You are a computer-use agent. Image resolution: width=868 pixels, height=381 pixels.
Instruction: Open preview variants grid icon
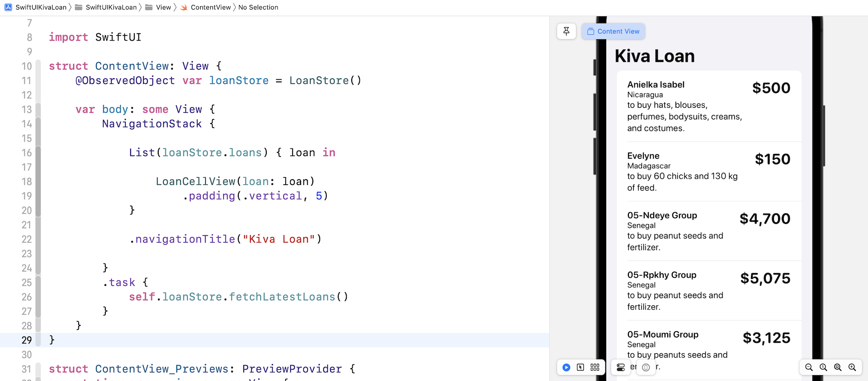595,367
